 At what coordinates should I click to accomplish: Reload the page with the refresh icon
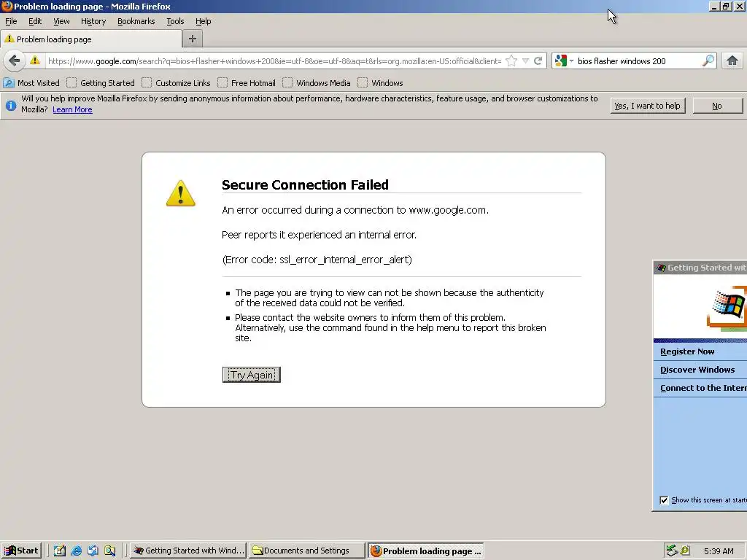(538, 61)
